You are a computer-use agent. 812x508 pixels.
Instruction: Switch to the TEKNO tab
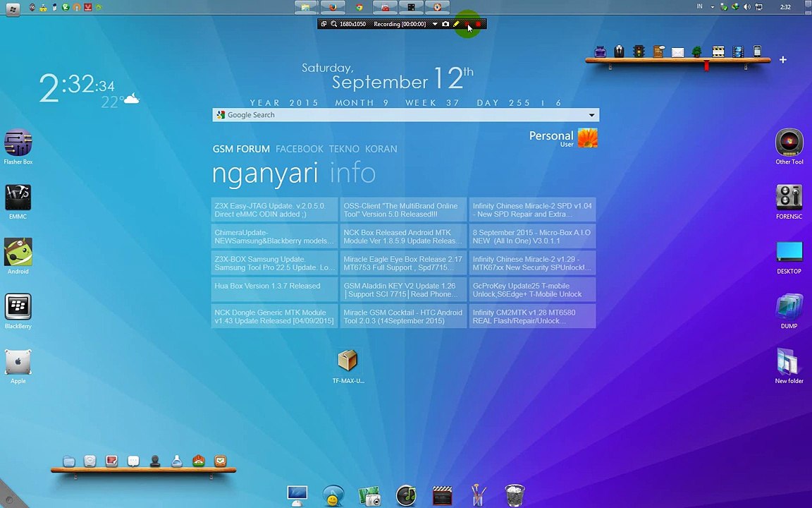344,149
